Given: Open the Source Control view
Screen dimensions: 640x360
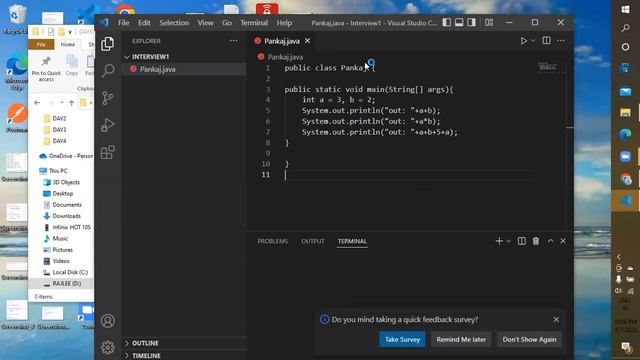Looking at the screenshot, I should coord(108,98).
